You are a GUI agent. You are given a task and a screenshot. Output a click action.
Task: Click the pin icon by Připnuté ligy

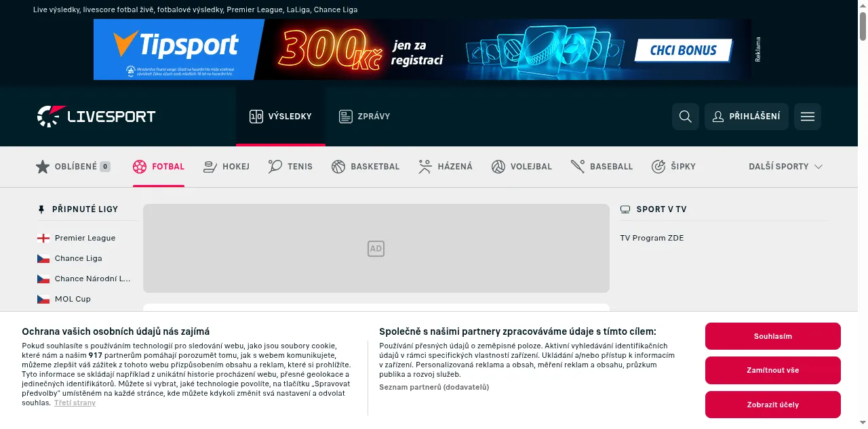click(x=41, y=209)
